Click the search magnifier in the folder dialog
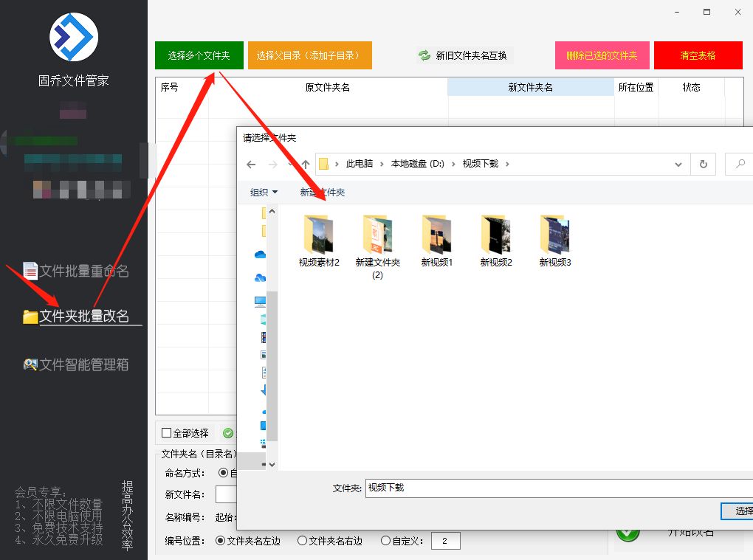This screenshot has width=753, height=560. (x=740, y=164)
